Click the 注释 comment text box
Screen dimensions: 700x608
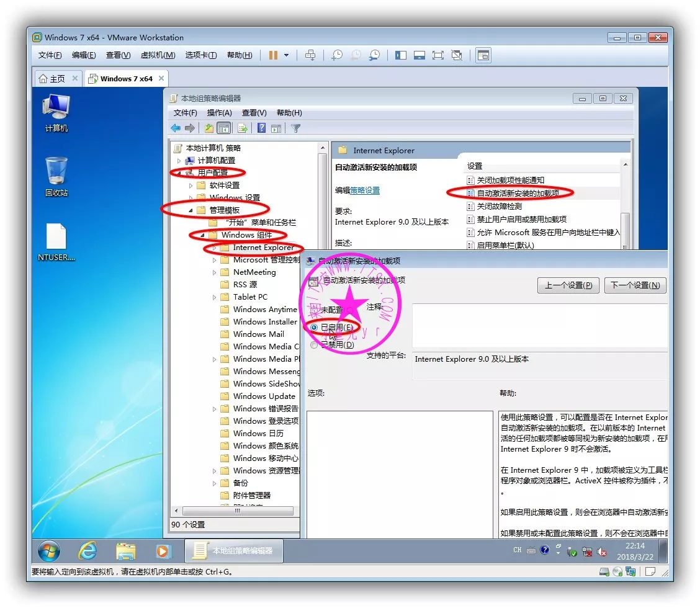(x=539, y=325)
